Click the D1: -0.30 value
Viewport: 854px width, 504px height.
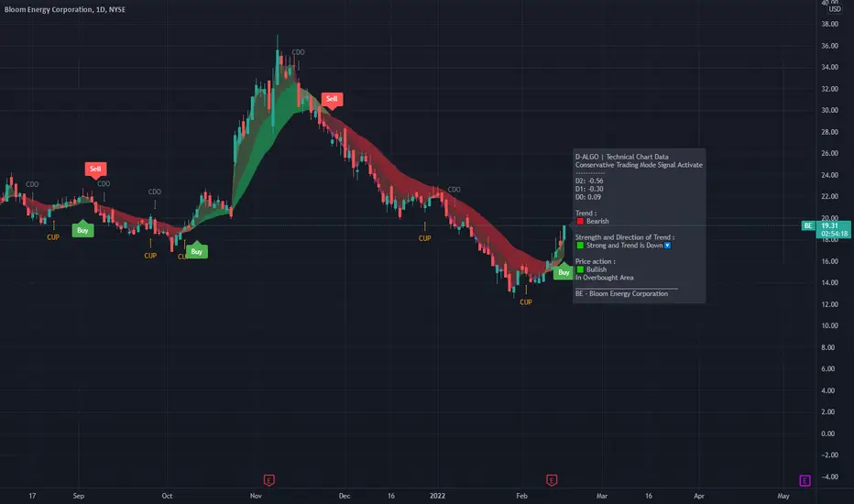589,189
